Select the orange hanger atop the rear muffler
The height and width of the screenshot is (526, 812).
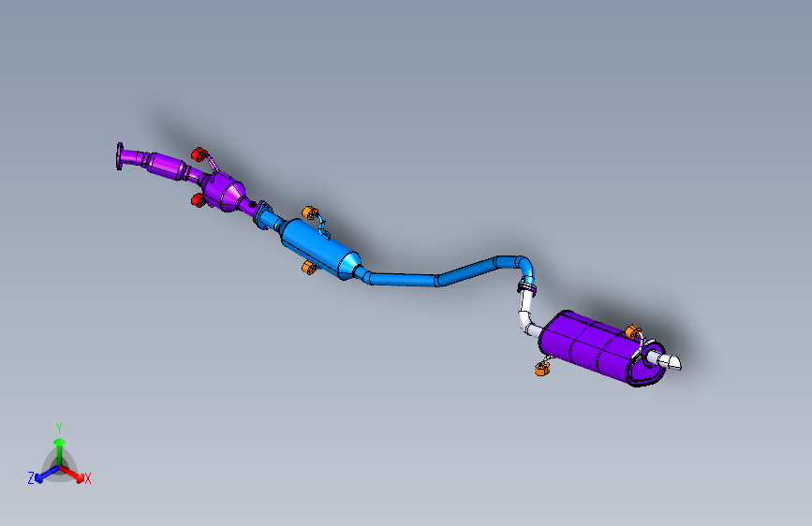633,331
